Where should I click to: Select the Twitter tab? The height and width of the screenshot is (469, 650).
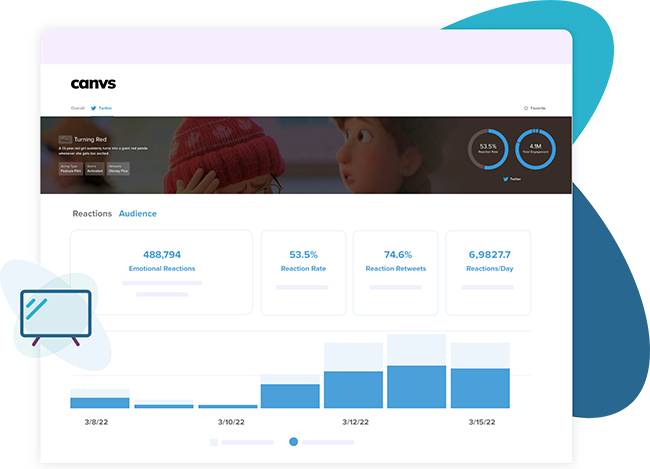click(x=102, y=108)
